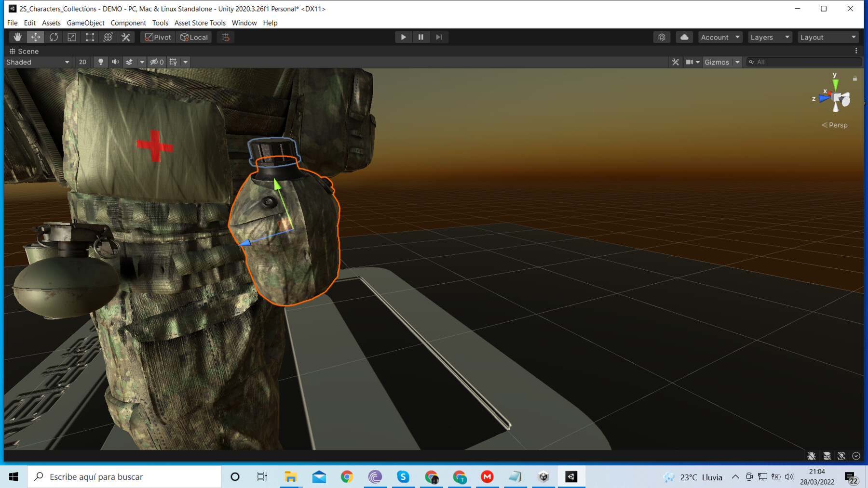Toggle Local/Global handle rotation
The width and height of the screenshot is (868, 488).
[194, 37]
